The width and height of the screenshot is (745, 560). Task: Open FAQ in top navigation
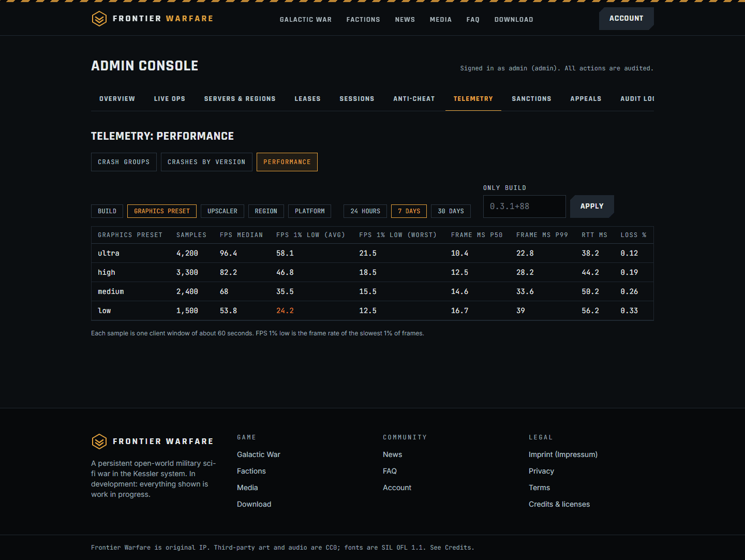[473, 20]
